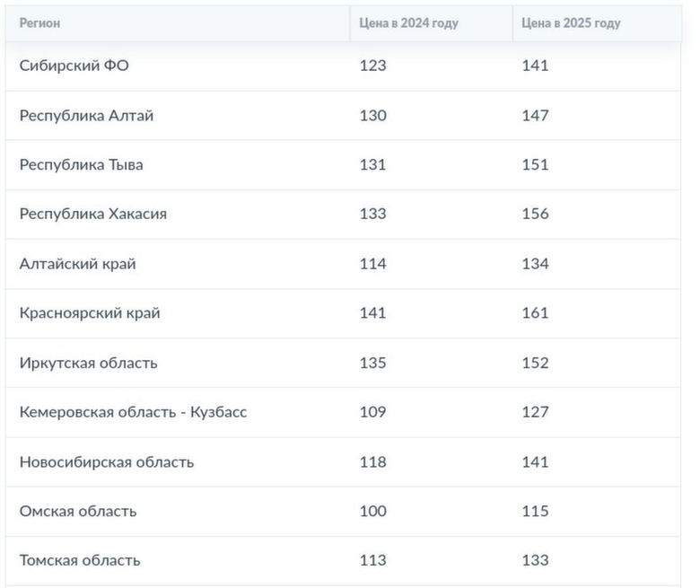
Task: Select the Новосибирская область row label
Action: click(106, 462)
